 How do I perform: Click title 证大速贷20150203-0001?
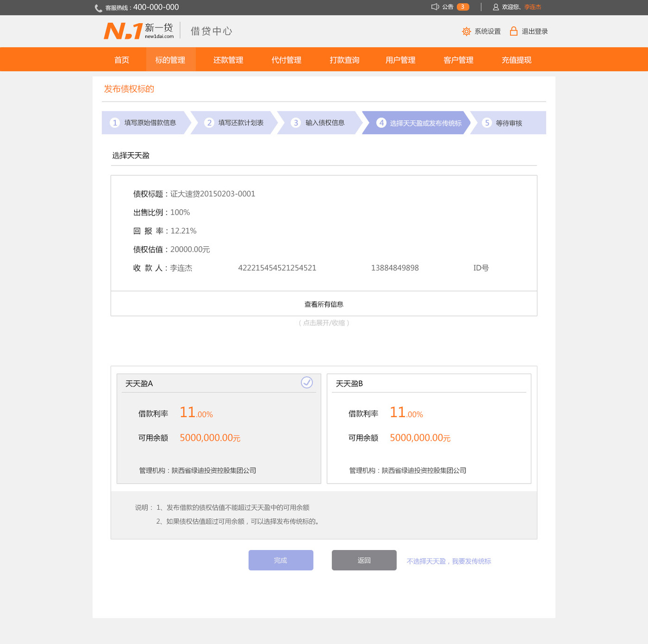[x=213, y=194]
